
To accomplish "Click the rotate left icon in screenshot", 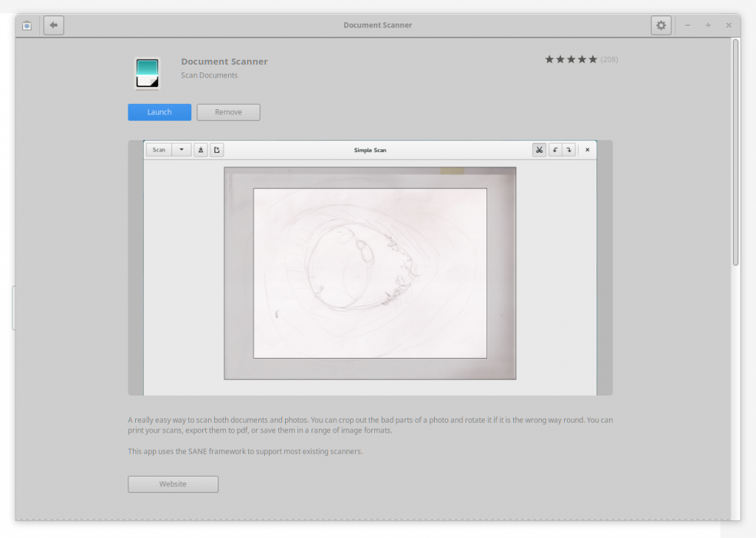I will pyautogui.click(x=555, y=150).
